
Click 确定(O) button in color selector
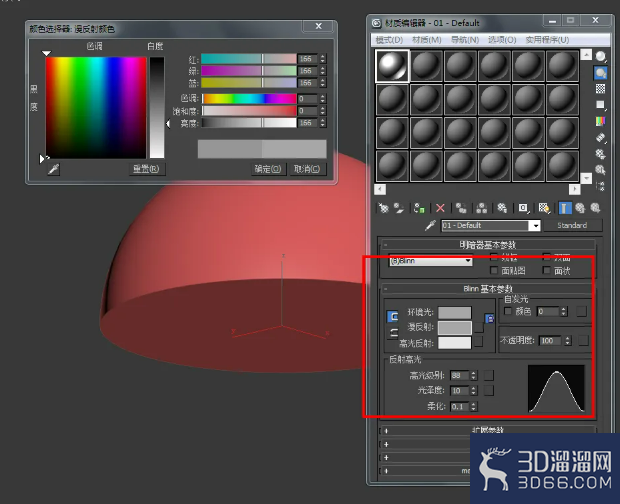268,169
